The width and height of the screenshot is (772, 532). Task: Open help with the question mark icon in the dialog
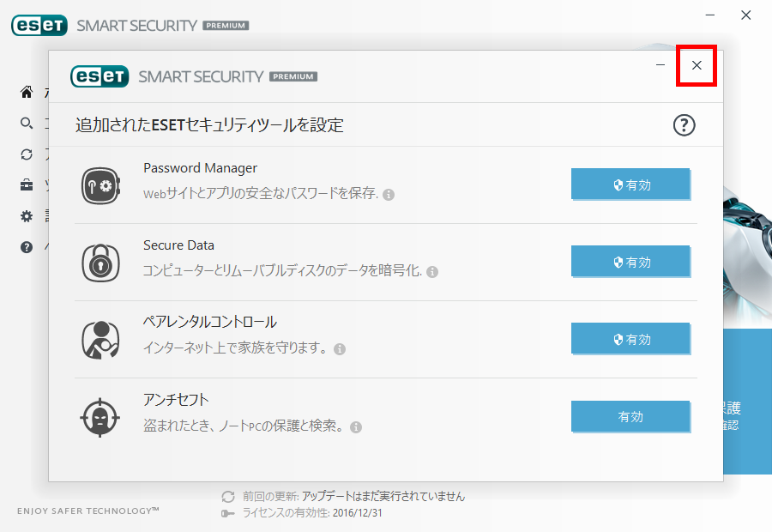684,125
